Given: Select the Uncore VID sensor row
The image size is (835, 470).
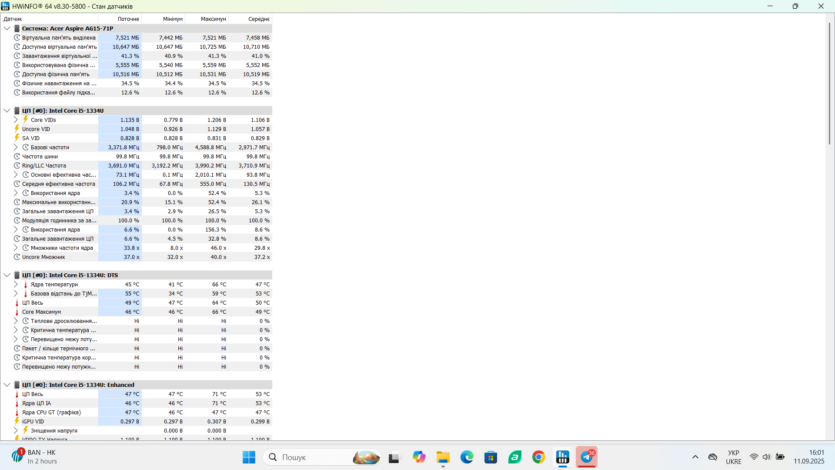Looking at the screenshot, I should click(136, 129).
